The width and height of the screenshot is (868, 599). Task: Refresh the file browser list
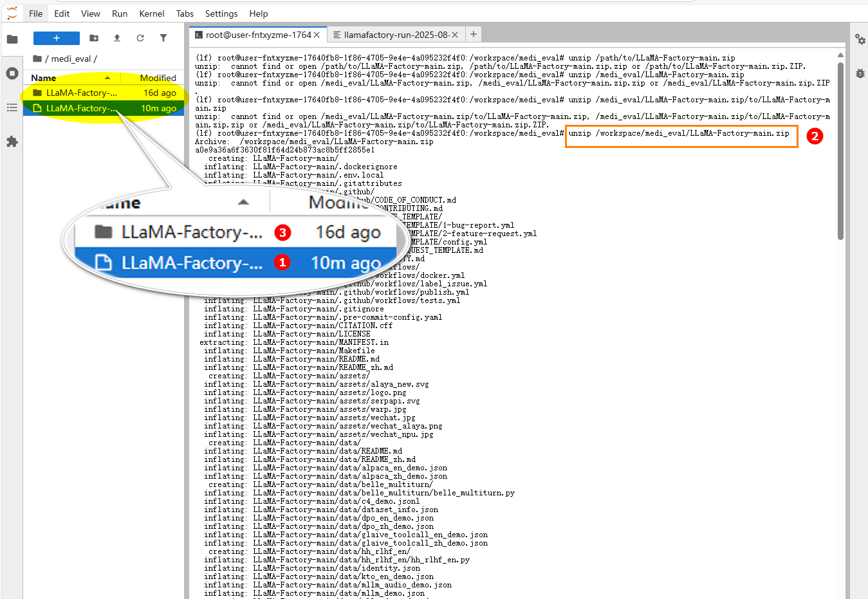[x=140, y=38]
